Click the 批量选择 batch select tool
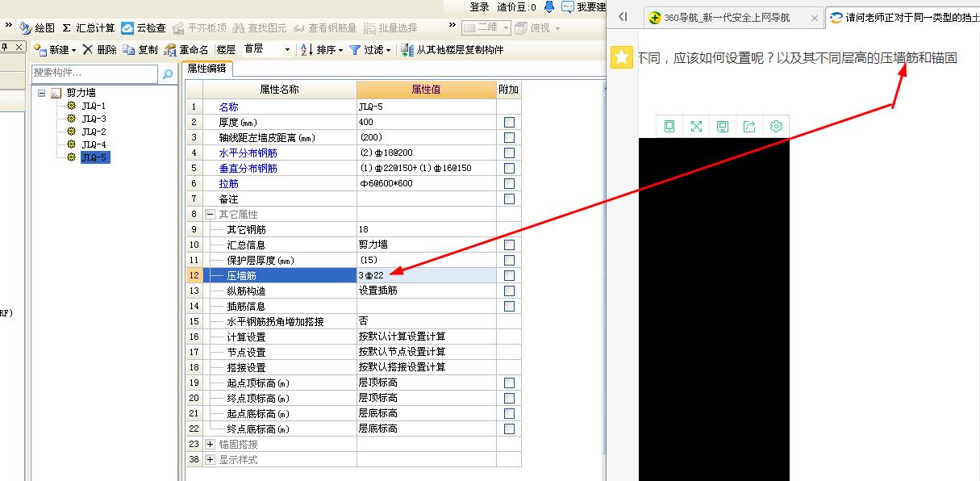Screen dimensions: 980x481 click(x=390, y=28)
